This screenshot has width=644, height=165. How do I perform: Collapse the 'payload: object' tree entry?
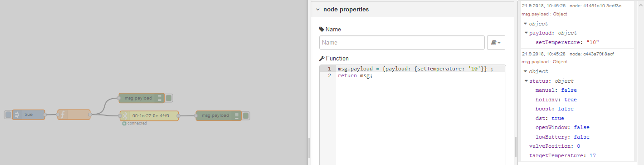[x=526, y=33]
